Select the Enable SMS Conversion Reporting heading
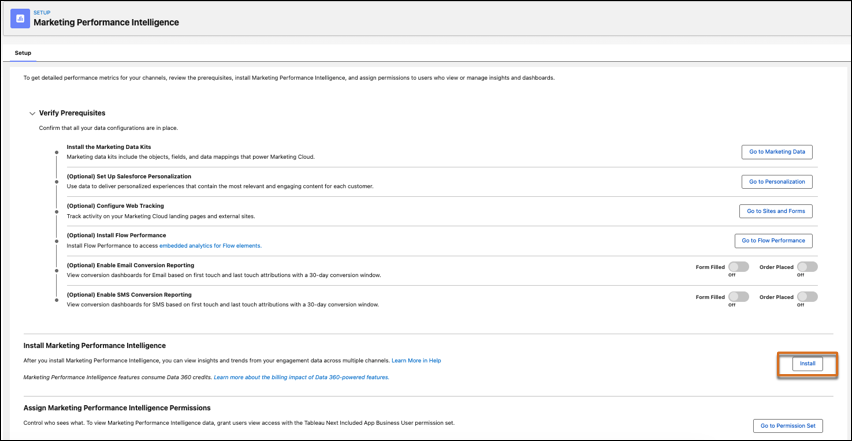Screen dimensions: 852x441 (x=129, y=294)
